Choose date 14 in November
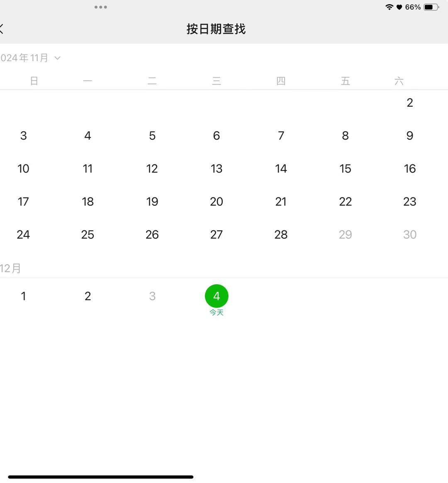This screenshot has width=448, height=483. click(281, 168)
